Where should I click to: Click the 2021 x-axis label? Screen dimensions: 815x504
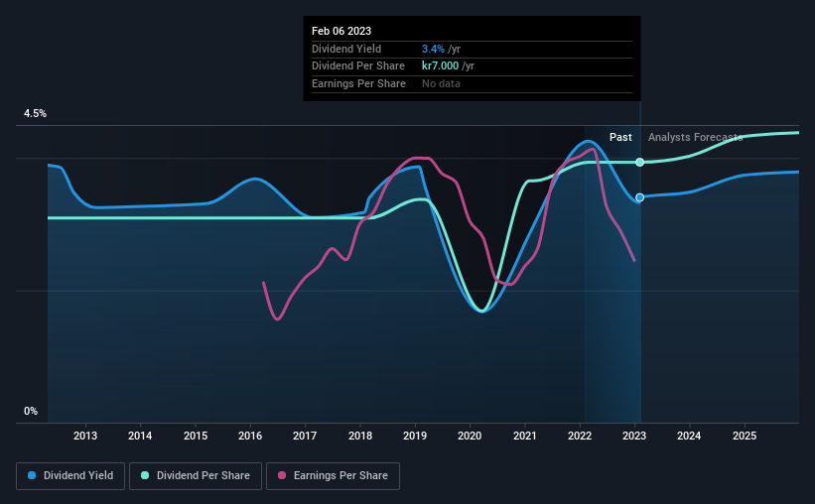tap(525, 436)
